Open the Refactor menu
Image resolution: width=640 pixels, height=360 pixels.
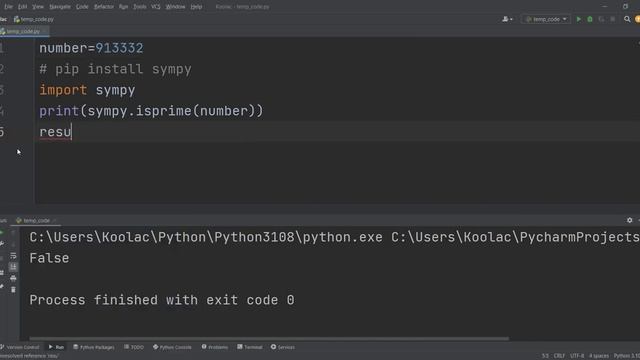pos(104,7)
